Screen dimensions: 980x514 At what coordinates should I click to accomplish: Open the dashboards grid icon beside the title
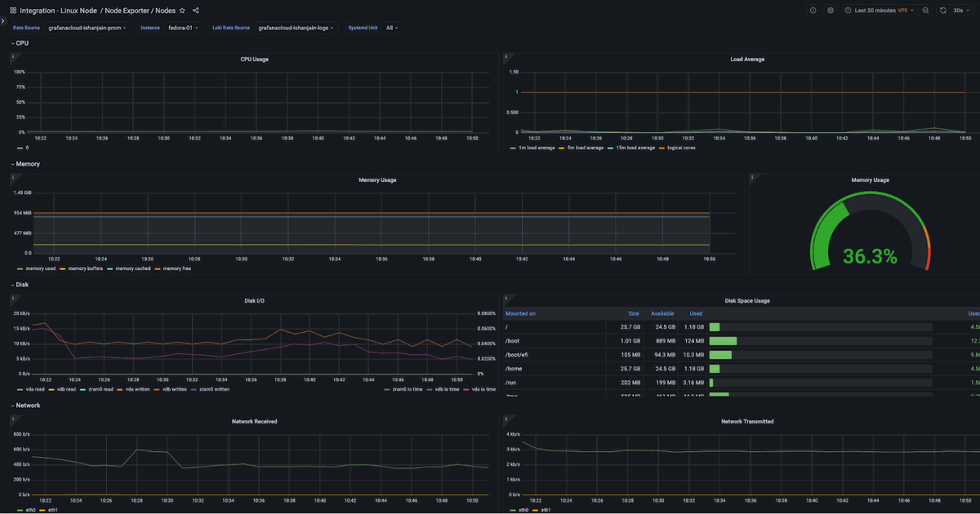(13, 11)
